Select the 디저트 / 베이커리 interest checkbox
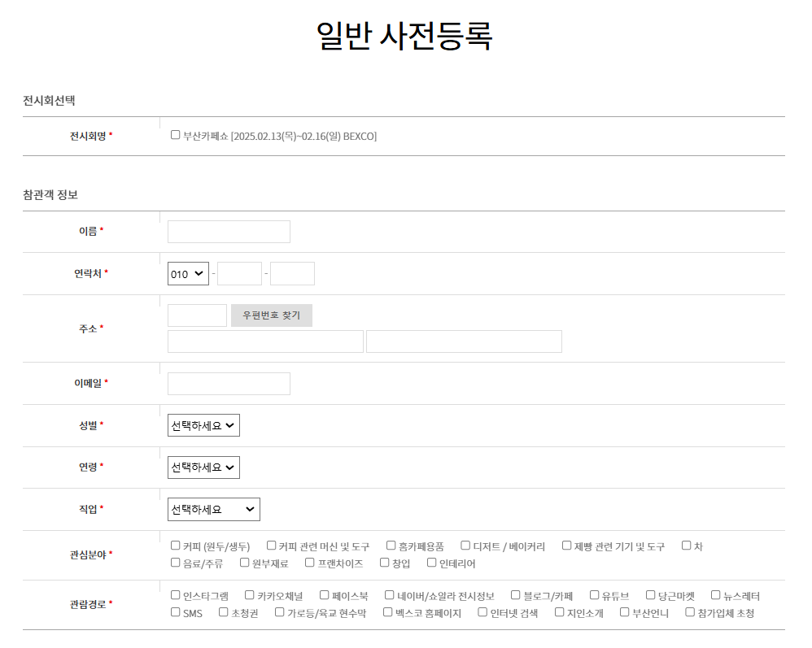The height and width of the screenshot is (648, 812). tap(465, 545)
